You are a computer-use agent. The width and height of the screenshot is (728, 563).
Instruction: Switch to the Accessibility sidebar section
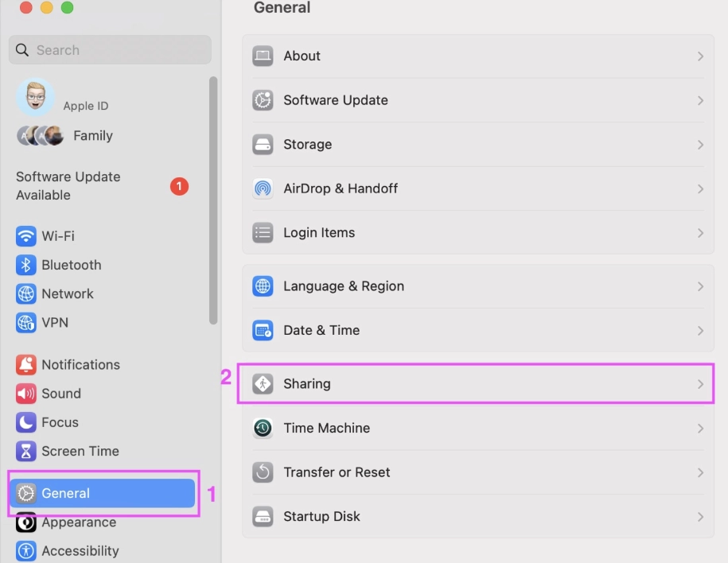point(80,550)
